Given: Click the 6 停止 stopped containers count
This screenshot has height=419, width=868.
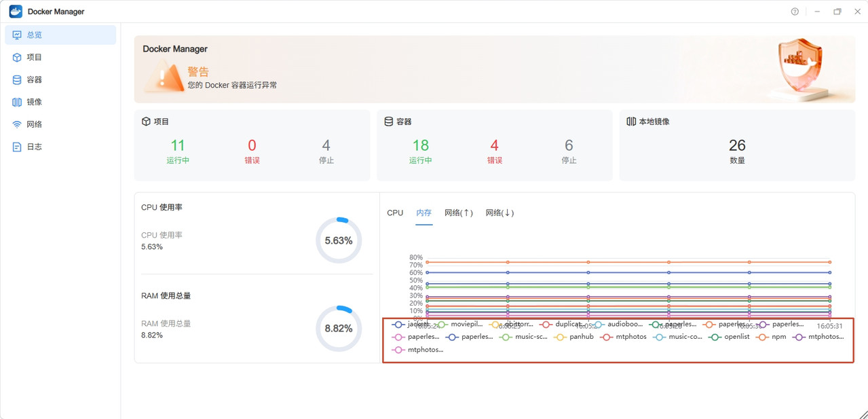Looking at the screenshot, I should 569,151.
